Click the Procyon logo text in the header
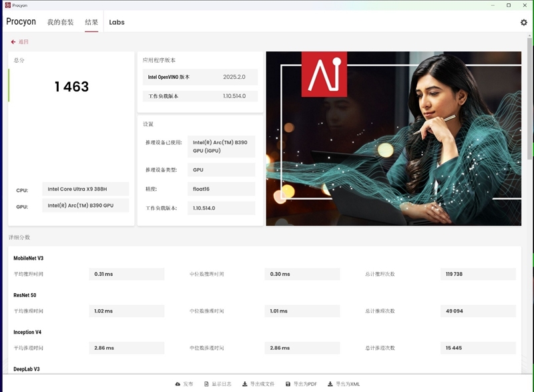Image resolution: width=534 pixels, height=392 pixels. click(x=21, y=22)
